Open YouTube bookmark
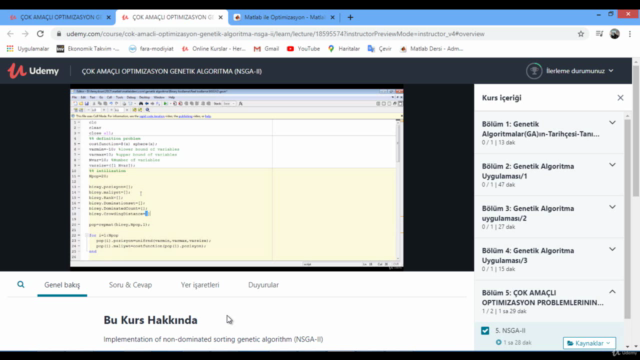This screenshot has height=360, width=640. (303, 49)
